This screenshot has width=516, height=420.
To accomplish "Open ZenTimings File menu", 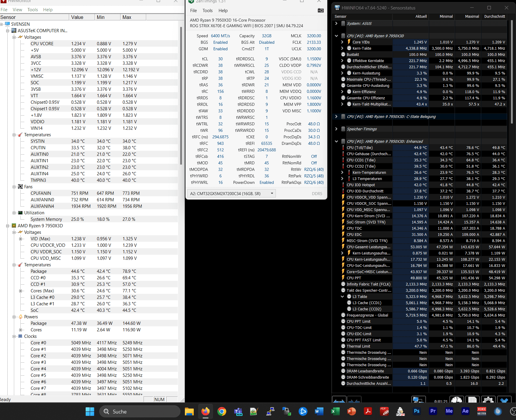I will click(x=193, y=10).
